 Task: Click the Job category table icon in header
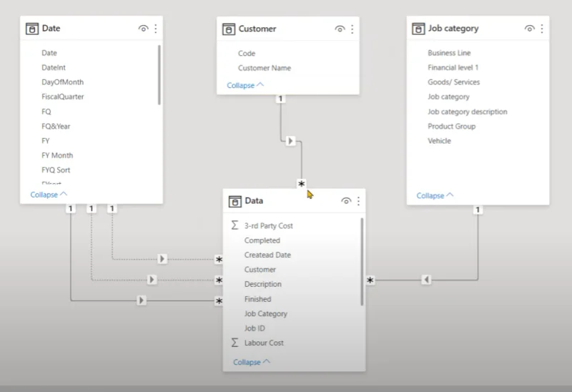[x=418, y=29]
